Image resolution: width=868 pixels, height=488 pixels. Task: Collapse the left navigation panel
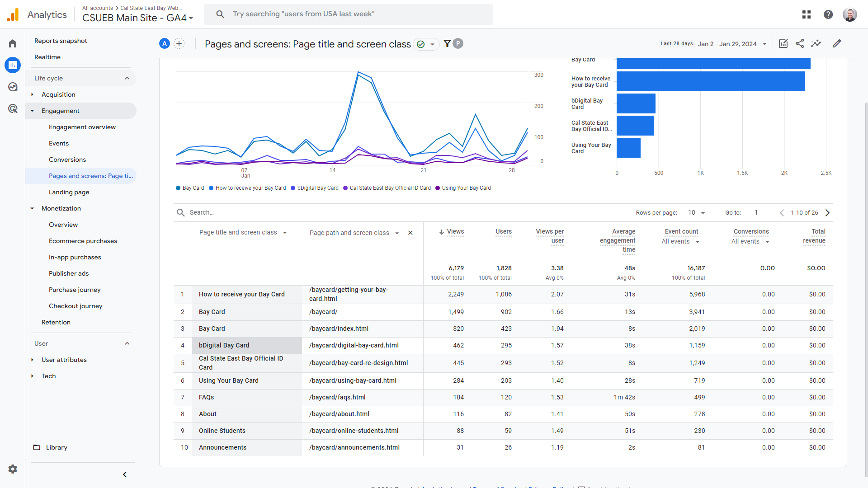tap(125, 474)
